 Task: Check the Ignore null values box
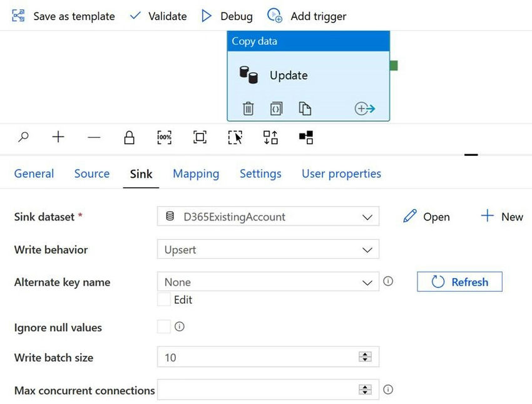164,327
